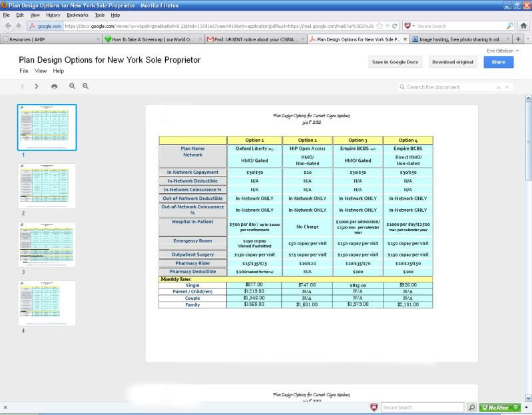532x415 pixels.
Task: Open the document viewer's File menu
Action: tap(24, 71)
